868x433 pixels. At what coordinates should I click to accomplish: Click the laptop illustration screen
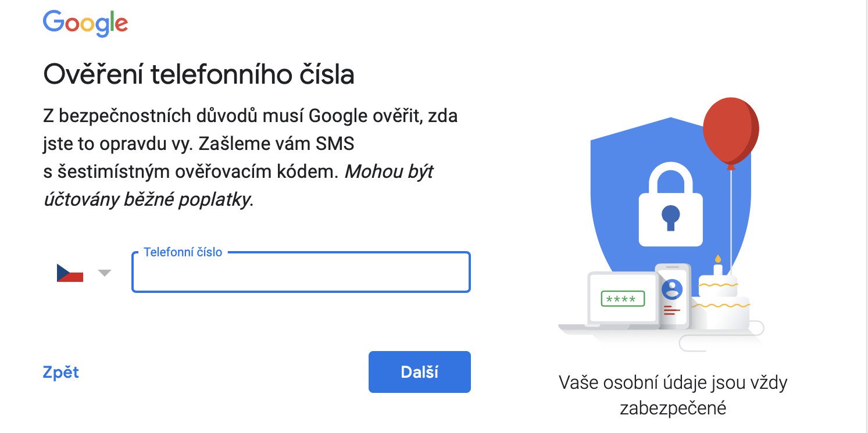tap(623, 298)
